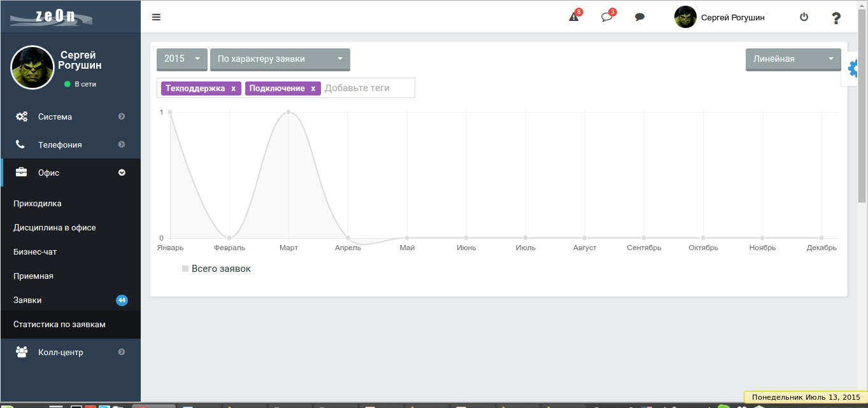The width and height of the screenshot is (868, 408).
Task: Click the Сергей Рогушин top bar name
Action: click(x=733, y=18)
